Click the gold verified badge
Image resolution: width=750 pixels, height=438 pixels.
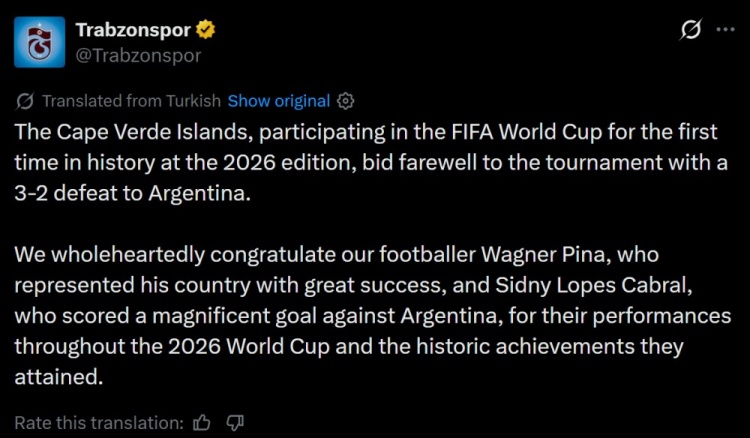[206, 30]
